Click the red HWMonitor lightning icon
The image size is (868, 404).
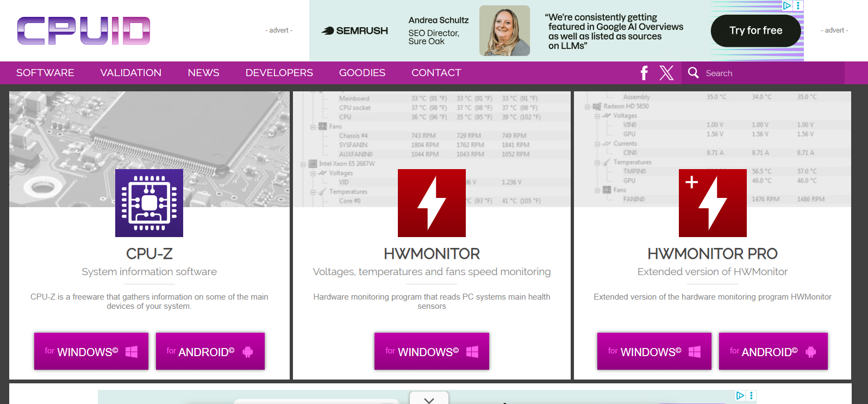tap(432, 203)
